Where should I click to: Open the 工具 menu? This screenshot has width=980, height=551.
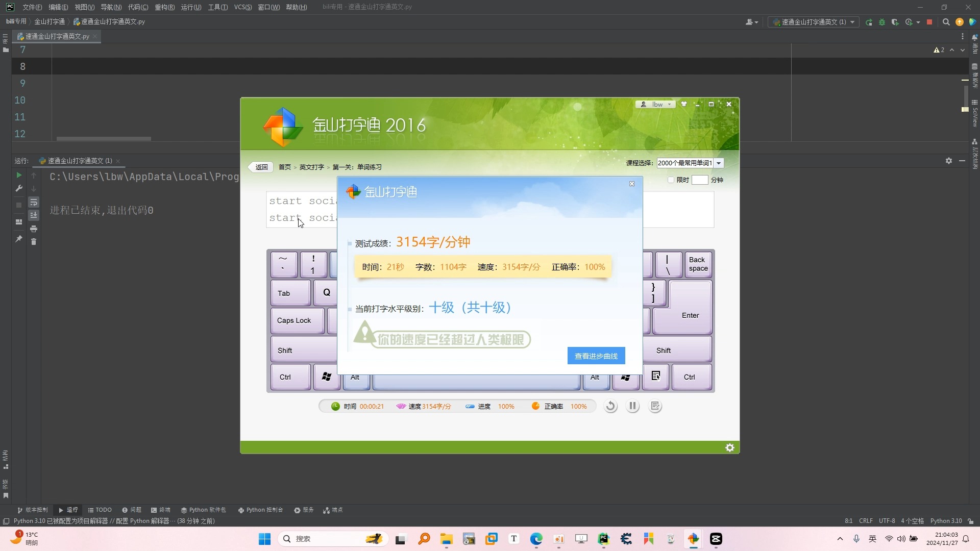218,7
